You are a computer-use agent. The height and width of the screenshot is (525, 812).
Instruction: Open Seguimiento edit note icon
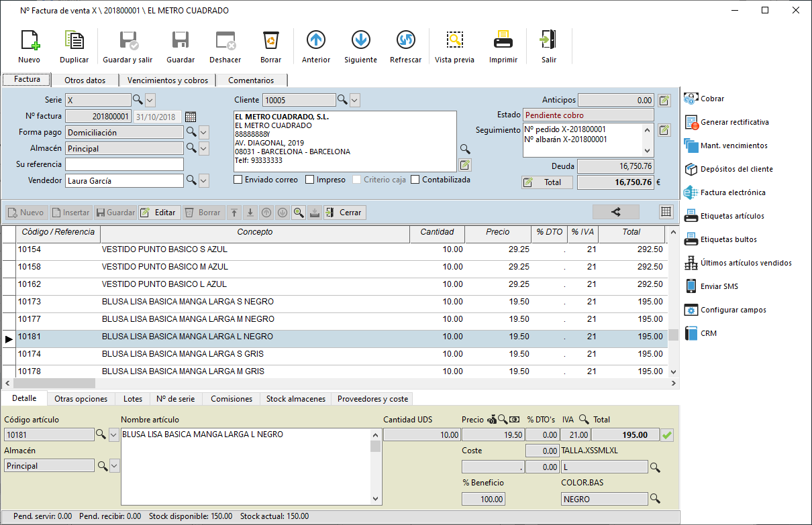664,130
